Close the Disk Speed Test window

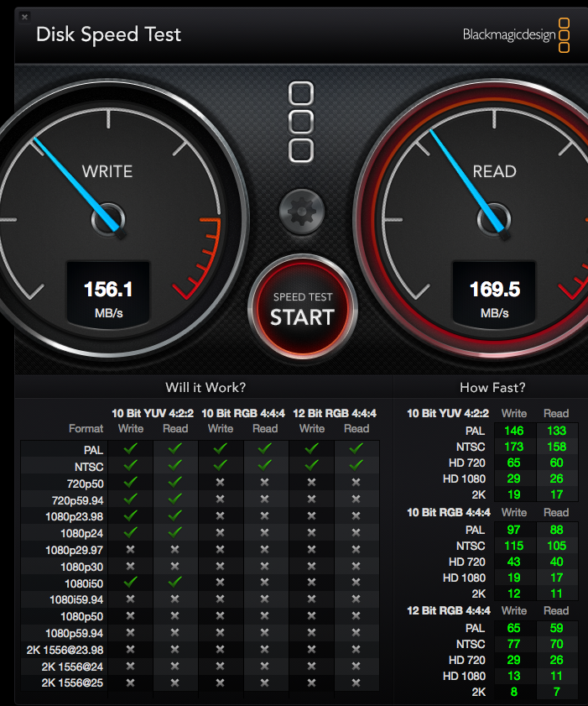tap(24, 17)
